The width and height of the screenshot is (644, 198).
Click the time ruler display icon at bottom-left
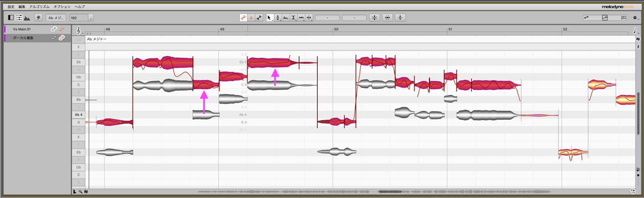coord(75,192)
